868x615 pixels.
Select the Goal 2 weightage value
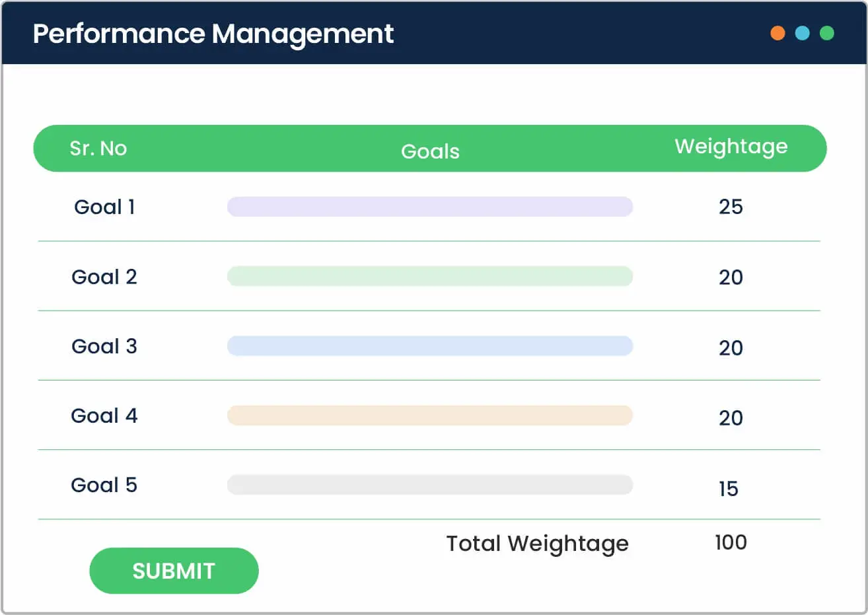pyautogui.click(x=731, y=277)
